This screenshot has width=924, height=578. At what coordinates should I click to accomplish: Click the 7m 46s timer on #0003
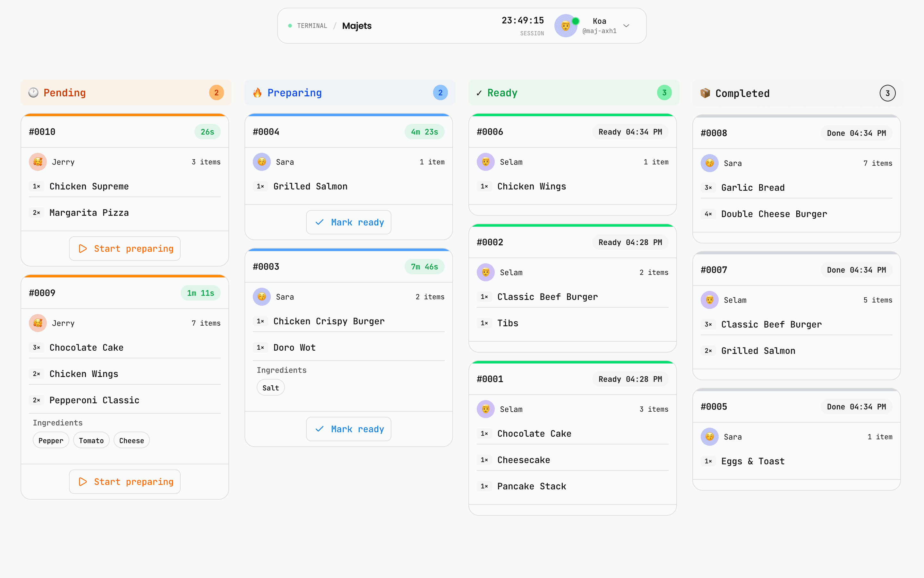click(x=424, y=267)
